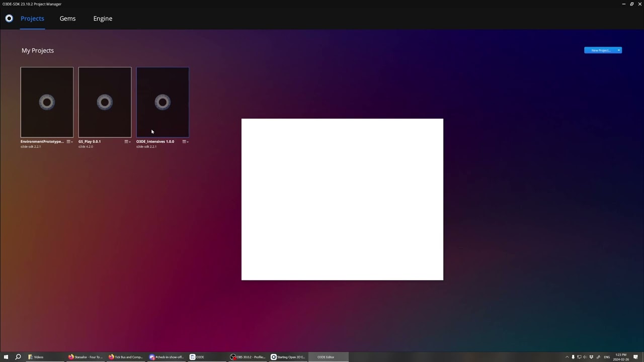Switch to the Gems tab
The width and height of the screenshot is (644, 362).
pyautogui.click(x=67, y=19)
